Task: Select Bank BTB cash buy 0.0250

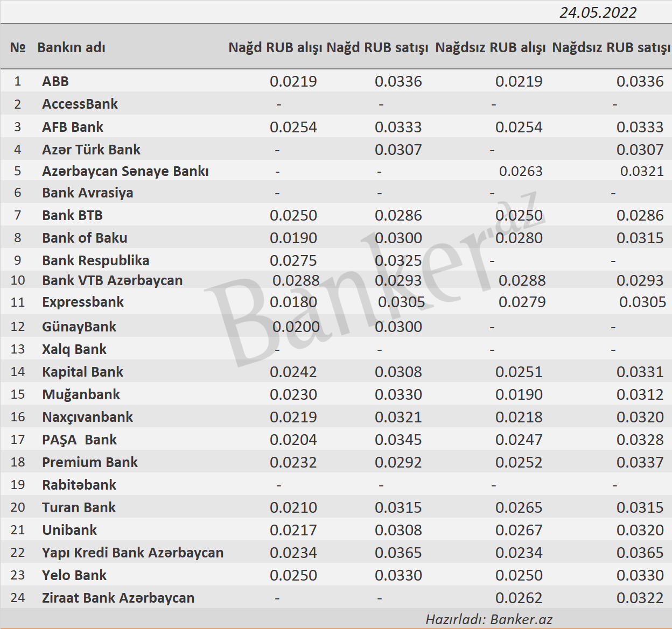Action: 293,215
